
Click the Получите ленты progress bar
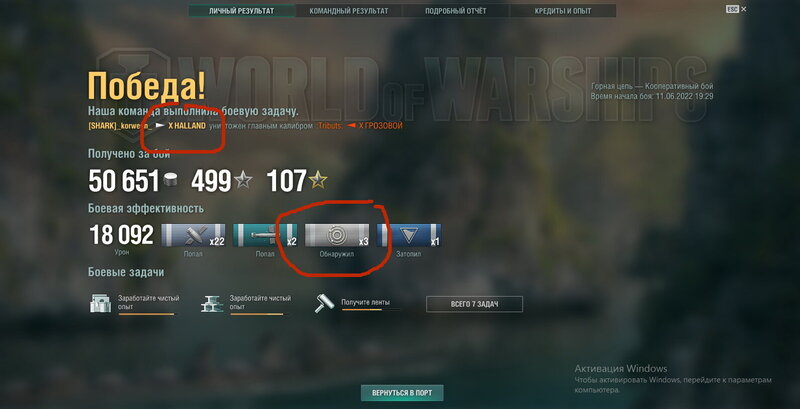pos(371,310)
